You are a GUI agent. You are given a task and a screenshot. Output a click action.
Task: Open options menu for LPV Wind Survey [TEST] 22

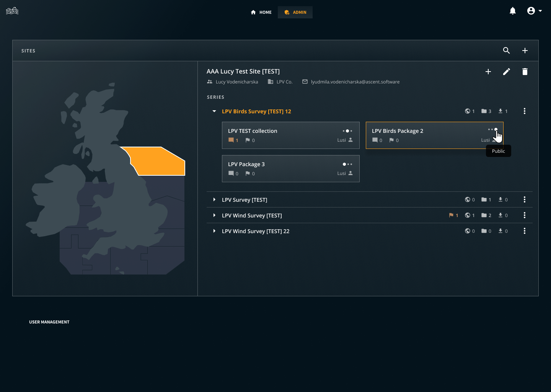pos(525,231)
